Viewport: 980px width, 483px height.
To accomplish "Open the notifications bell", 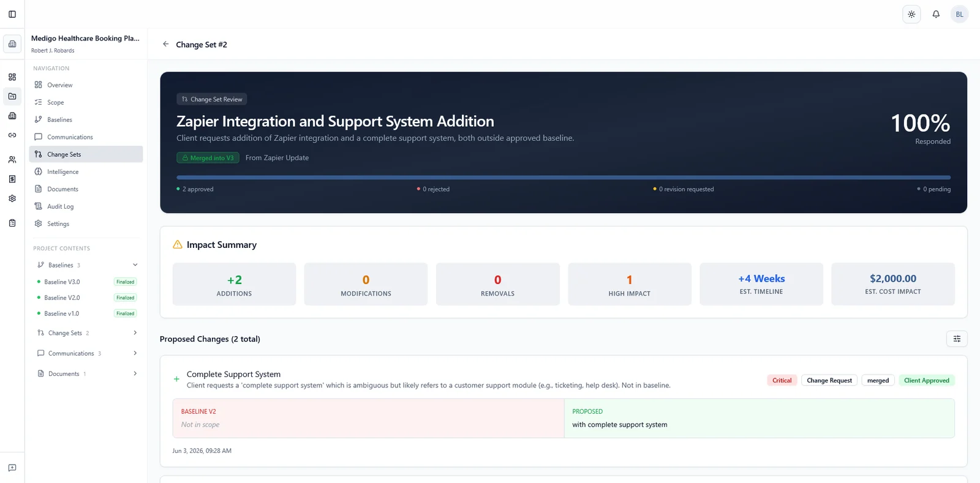I will tap(936, 14).
